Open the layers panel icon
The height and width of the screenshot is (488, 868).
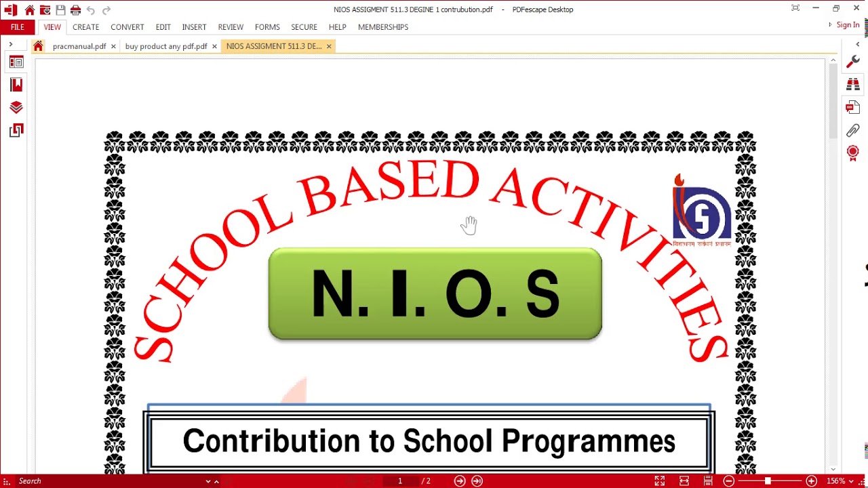coord(16,107)
